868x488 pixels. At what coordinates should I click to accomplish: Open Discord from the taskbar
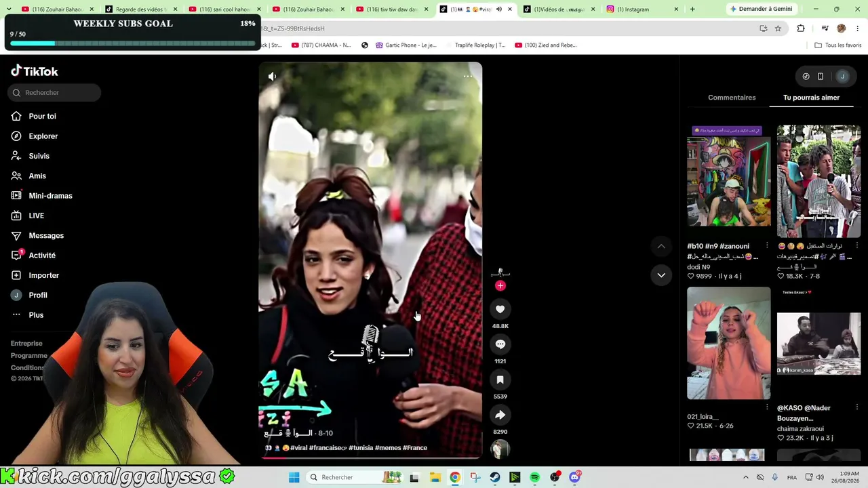575,477
